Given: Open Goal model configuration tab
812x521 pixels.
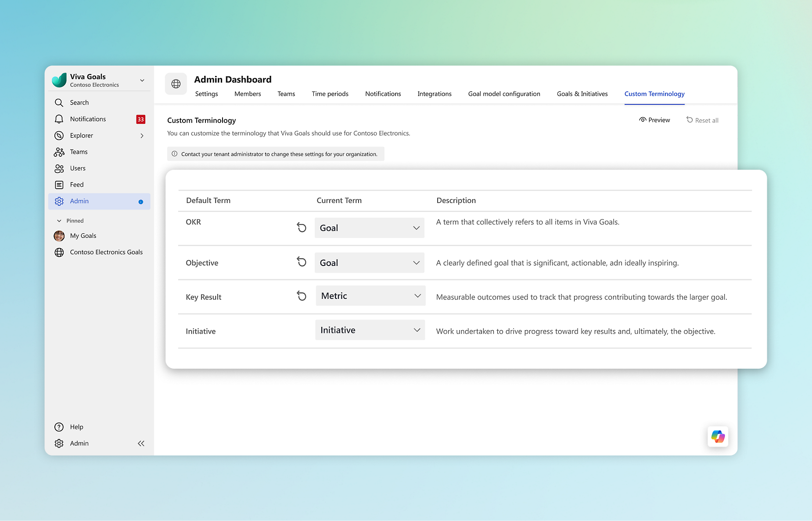Looking at the screenshot, I should 504,94.
